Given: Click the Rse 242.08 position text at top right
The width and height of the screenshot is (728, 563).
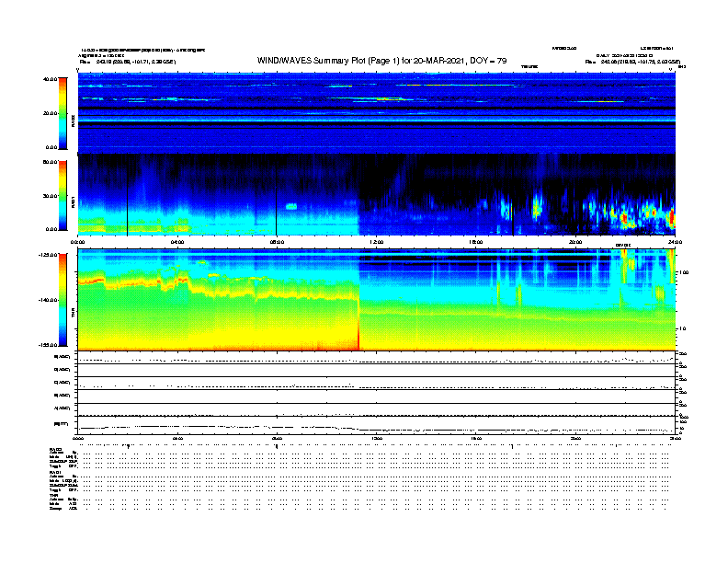Looking at the screenshot, I should (632, 62).
